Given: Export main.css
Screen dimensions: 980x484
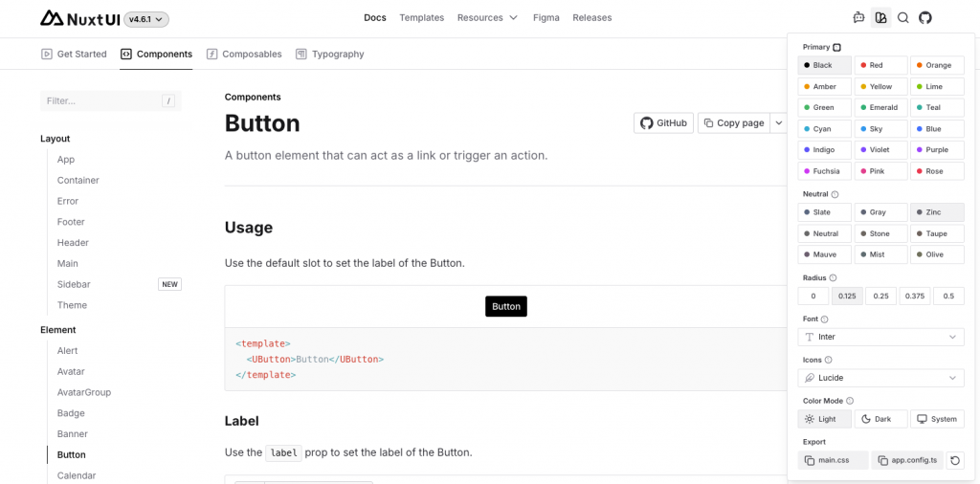Looking at the screenshot, I should click(x=834, y=460).
